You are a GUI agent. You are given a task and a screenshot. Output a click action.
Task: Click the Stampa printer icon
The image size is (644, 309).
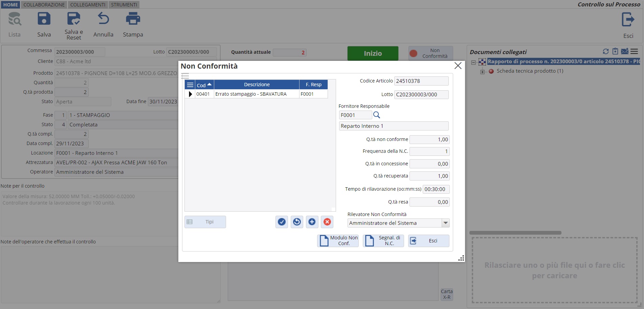[x=133, y=19]
